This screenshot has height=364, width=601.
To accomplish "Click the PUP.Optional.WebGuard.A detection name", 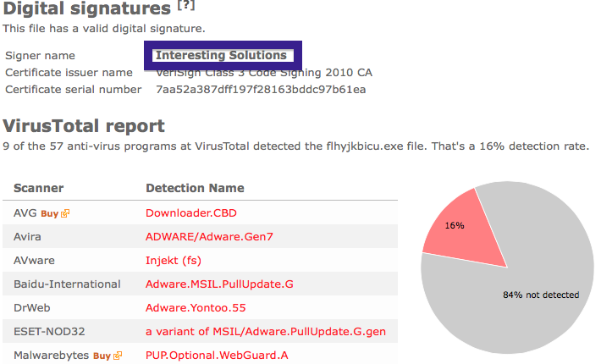I will [x=217, y=356].
